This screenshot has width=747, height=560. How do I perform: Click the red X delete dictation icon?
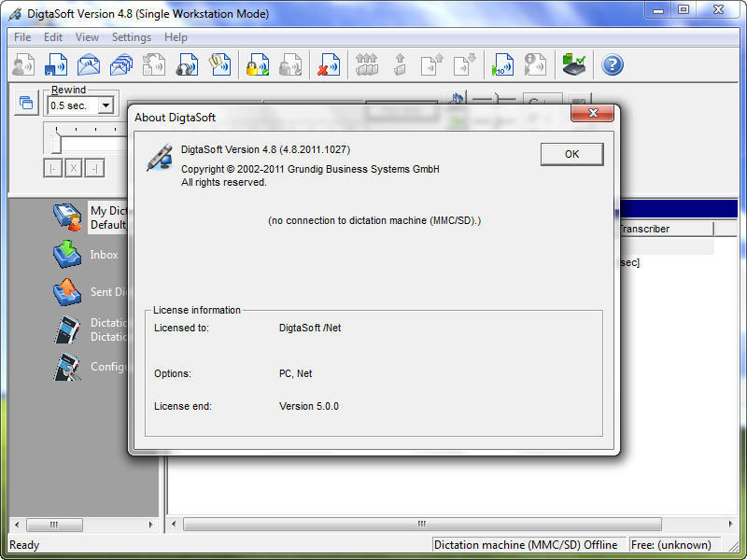tap(329, 64)
